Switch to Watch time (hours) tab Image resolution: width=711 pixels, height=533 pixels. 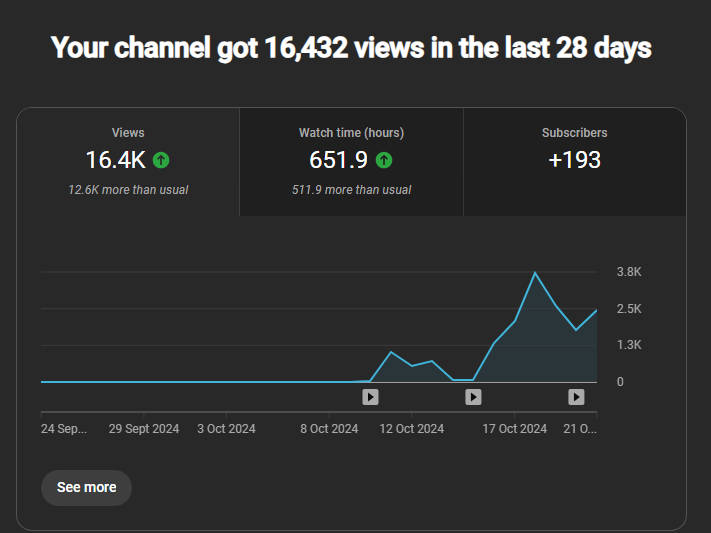(x=351, y=162)
